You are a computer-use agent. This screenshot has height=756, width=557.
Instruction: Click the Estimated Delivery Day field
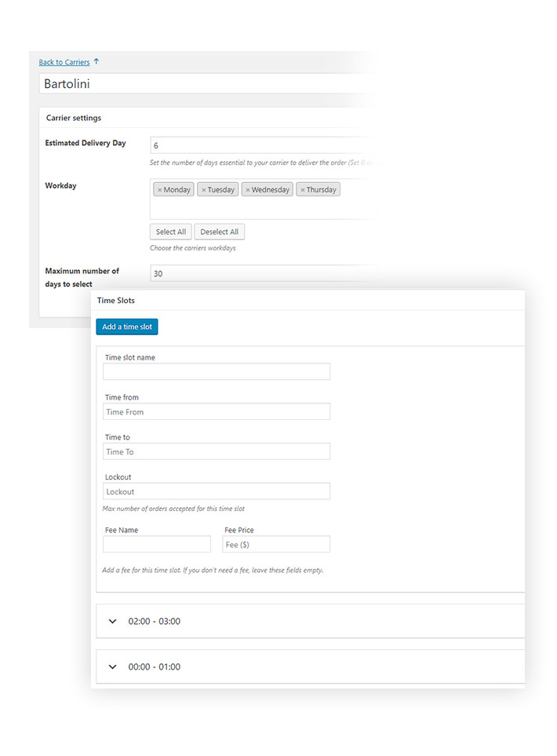pos(259,145)
